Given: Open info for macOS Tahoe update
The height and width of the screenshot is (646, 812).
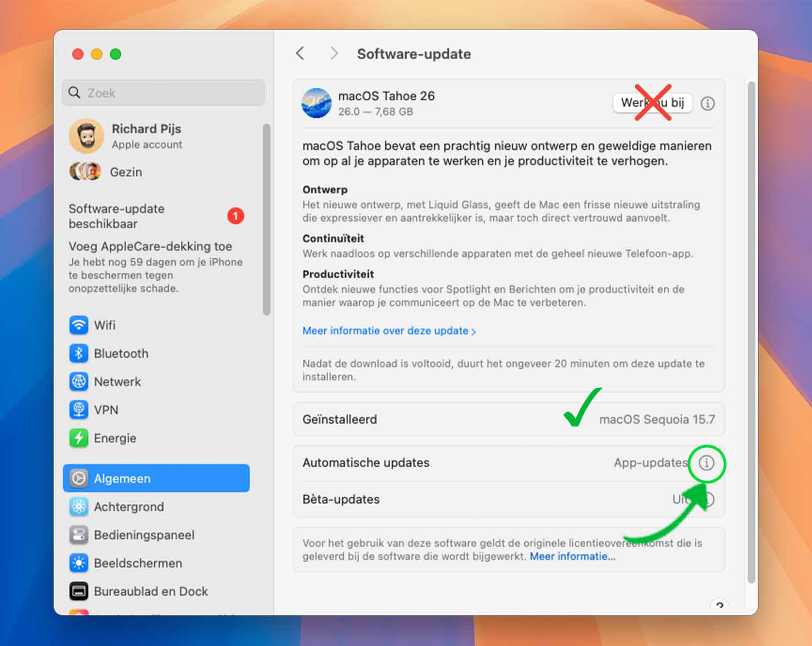Looking at the screenshot, I should tap(708, 103).
